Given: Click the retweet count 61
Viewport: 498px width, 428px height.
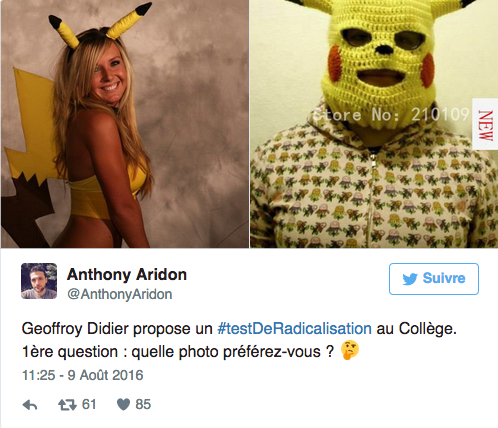Looking at the screenshot, I should 89,405.
